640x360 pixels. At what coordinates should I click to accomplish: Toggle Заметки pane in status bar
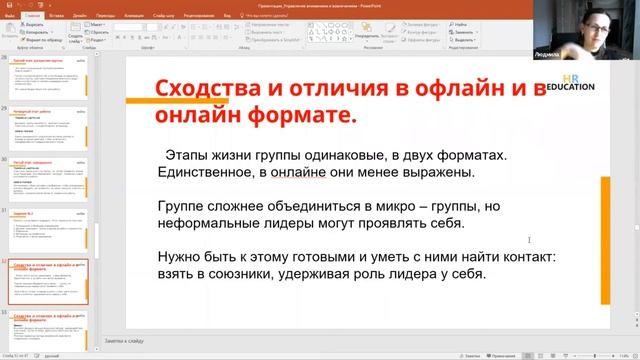(x=469, y=356)
